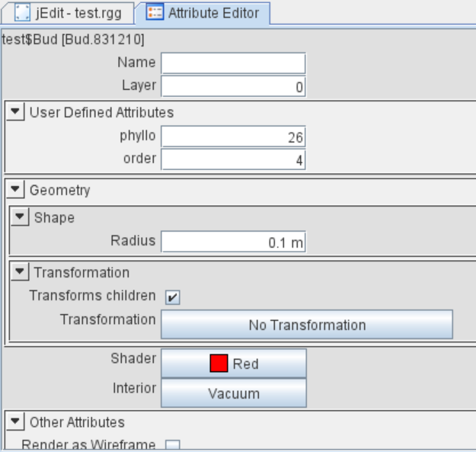Collapse the Shape subsection
Image resolution: width=476 pixels, height=452 pixels.
click(21, 217)
